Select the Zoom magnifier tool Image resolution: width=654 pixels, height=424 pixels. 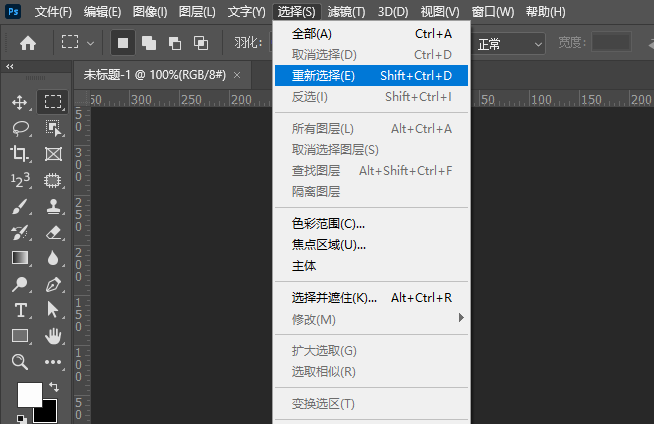(19, 361)
